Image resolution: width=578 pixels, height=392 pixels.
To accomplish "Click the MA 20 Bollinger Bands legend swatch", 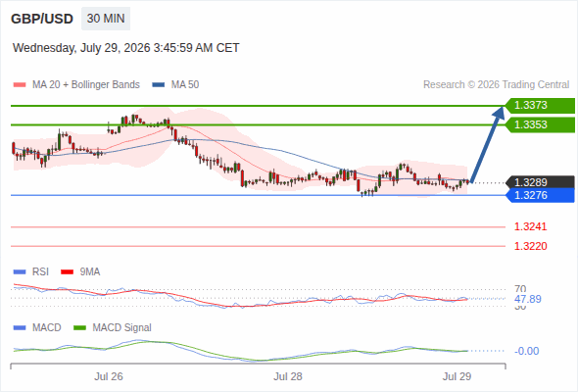I will point(20,85).
